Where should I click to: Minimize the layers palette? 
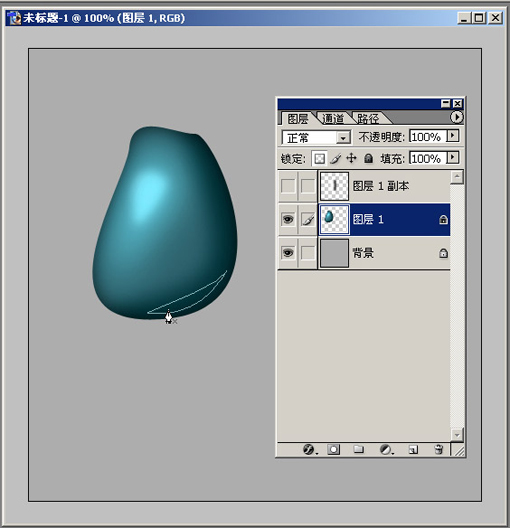point(445,103)
